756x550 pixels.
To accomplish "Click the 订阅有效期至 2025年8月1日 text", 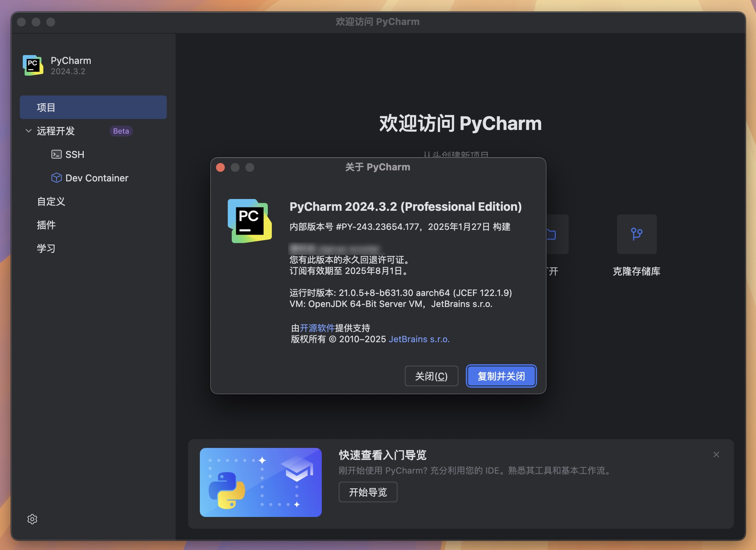I will coord(349,271).
